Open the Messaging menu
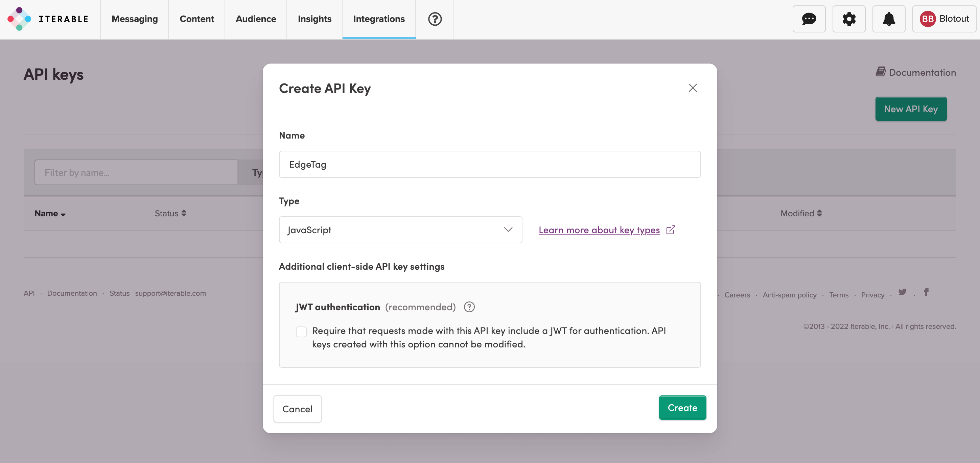This screenshot has width=980, height=463. [134, 19]
